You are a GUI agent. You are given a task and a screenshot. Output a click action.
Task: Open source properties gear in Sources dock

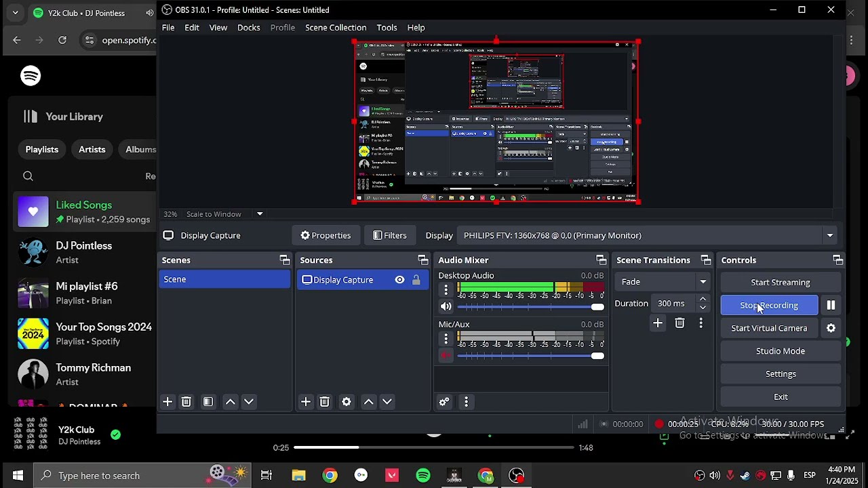(x=347, y=402)
